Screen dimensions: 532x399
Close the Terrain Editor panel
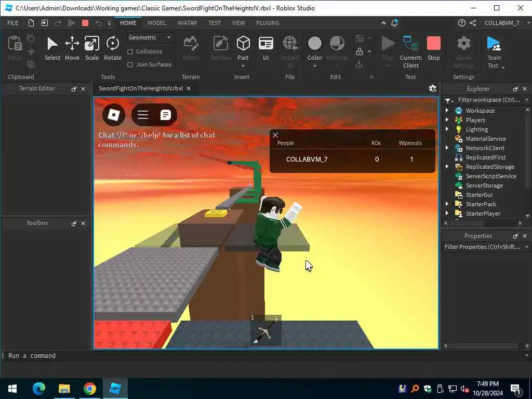[83, 89]
